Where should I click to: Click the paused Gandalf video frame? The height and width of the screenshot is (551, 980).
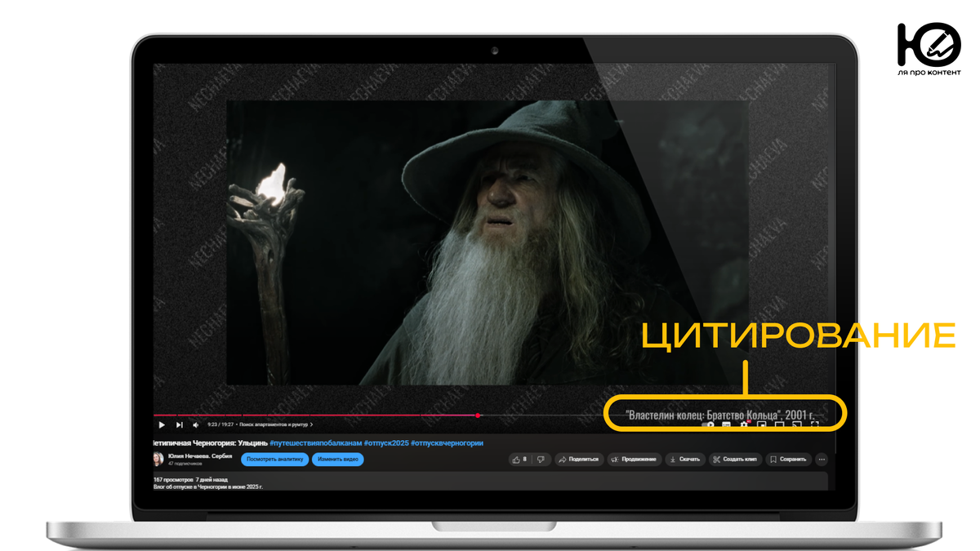488,242
